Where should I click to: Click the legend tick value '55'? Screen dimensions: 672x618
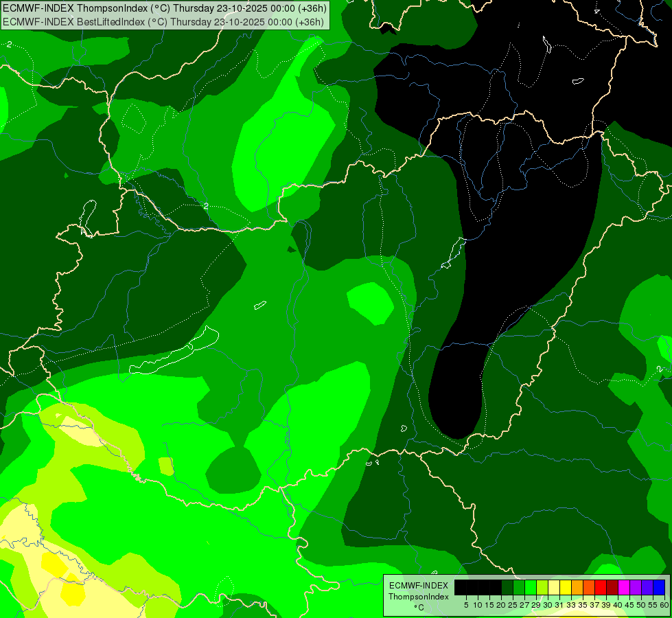pos(653,605)
